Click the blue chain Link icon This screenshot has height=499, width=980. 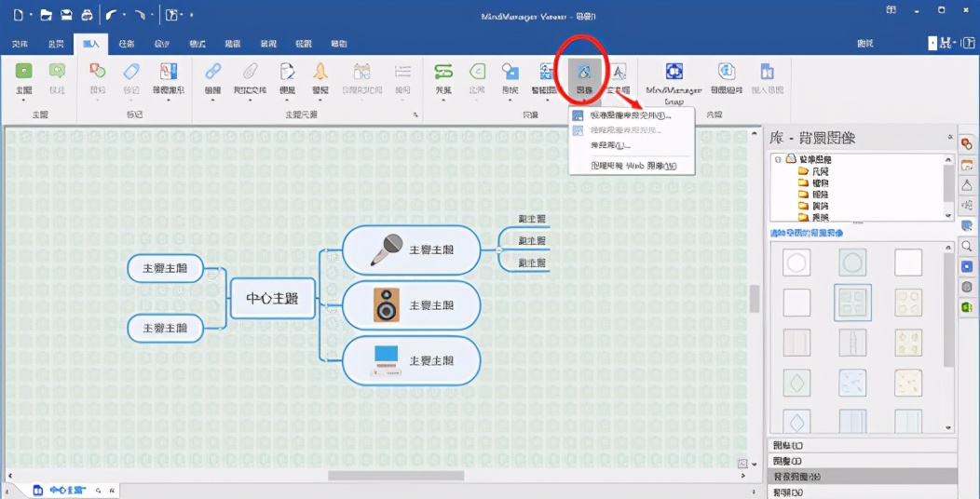click(x=213, y=71)
